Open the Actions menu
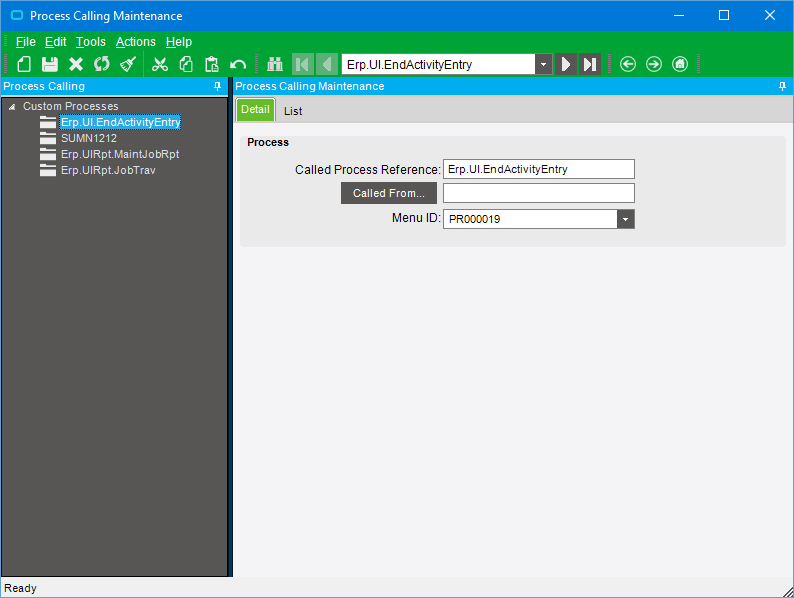This screenshot has width=794, height=598. point(136,42)
